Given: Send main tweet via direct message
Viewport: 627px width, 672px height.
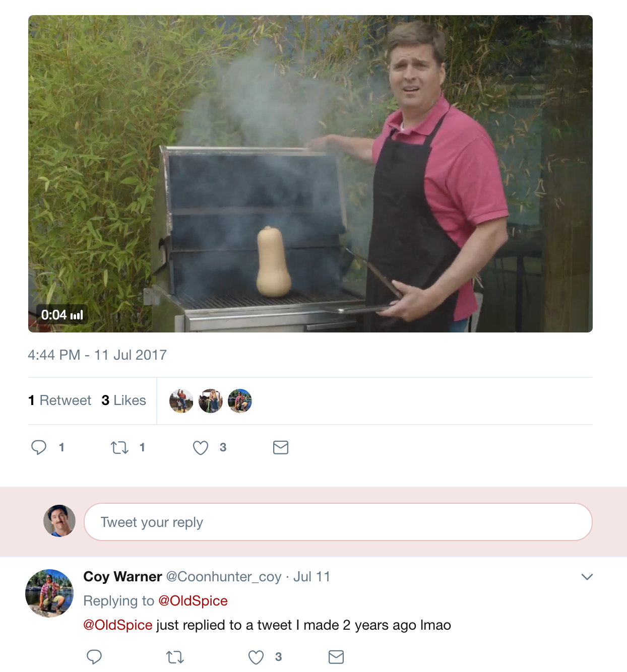Looking at the screenshot, I should [280, 447].
